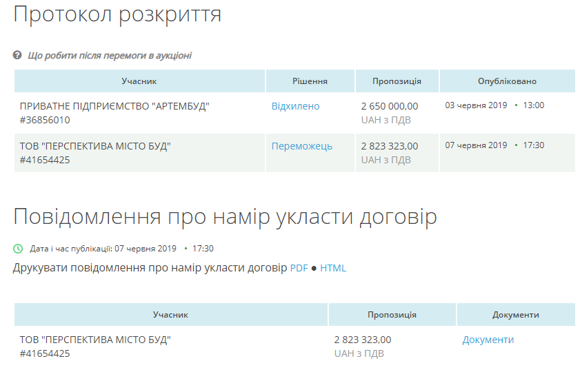Click "Пропозиція" header in the notification table
Viewport: 580px width, 392px height.
click(392, 315)
